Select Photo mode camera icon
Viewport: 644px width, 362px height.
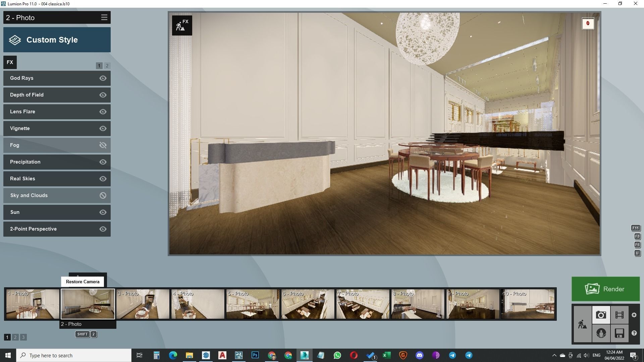click(601, 315)
